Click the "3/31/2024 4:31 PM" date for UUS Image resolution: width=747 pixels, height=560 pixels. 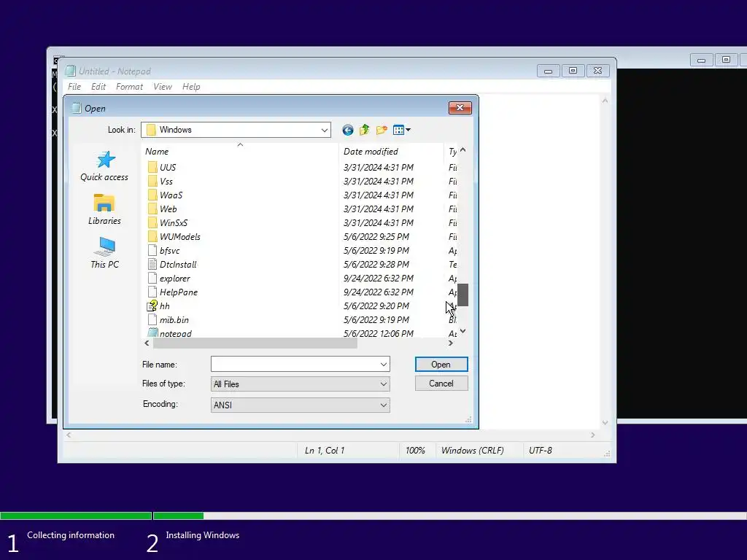379,167
